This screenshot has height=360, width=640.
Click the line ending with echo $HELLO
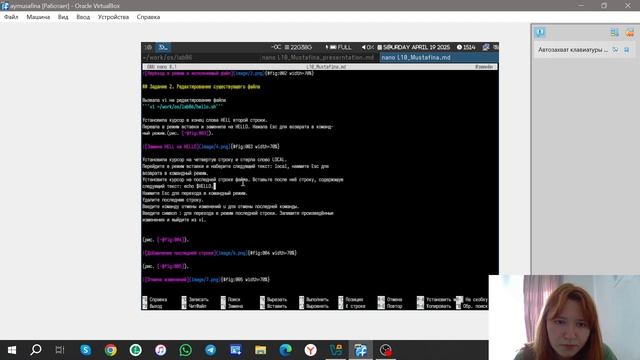pyautogui.click(x=178, y=186)
